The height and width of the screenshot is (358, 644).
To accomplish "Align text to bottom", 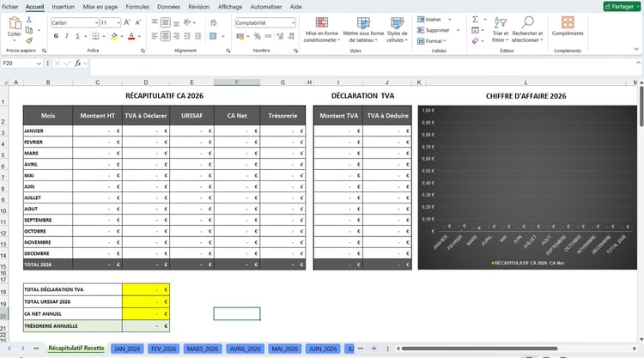I will pyautogui.click(x=176, y=22).
